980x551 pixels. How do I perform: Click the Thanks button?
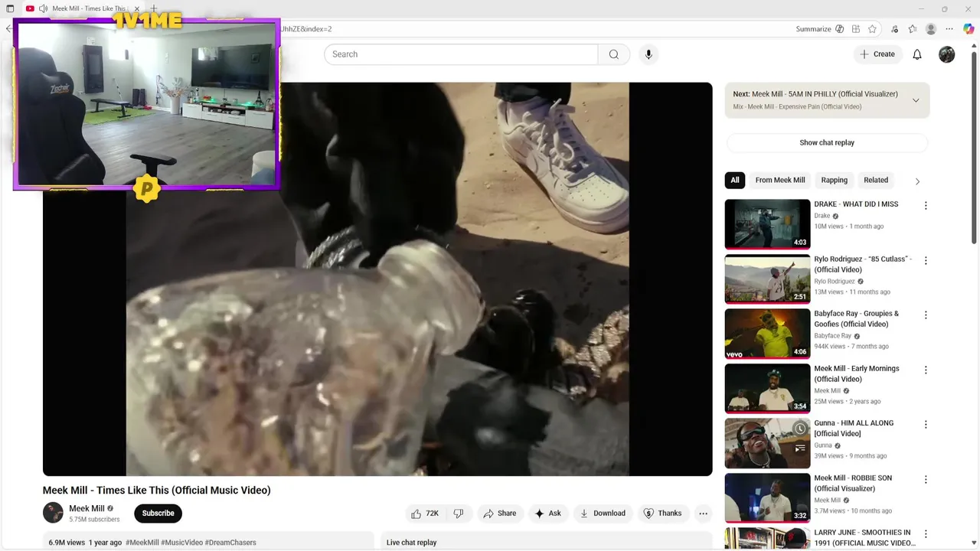pyautogui.click(x=662, y=514)
